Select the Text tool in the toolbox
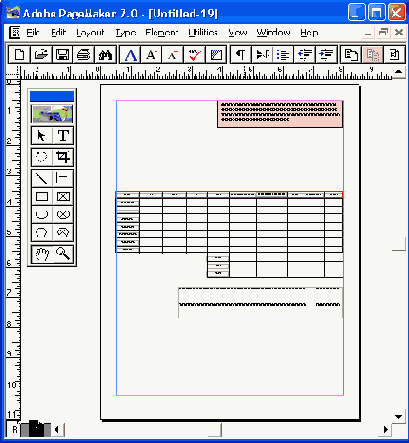 [x=63, y=136]
